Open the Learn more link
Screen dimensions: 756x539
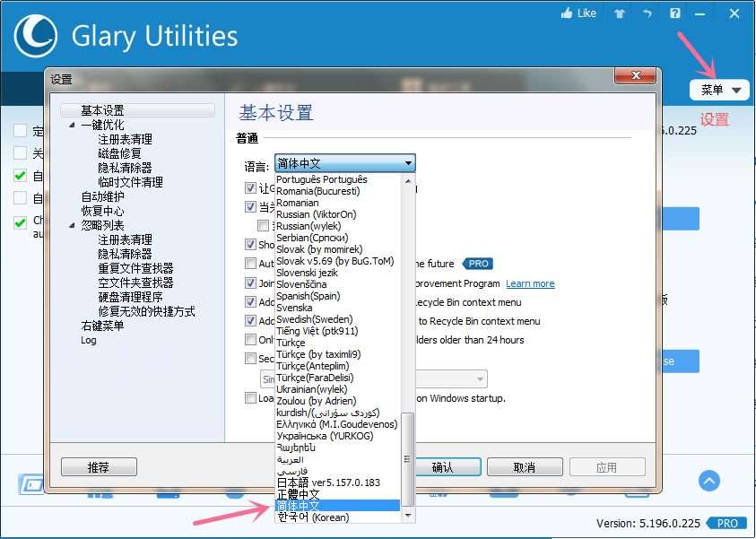pyautogui.click(x=530, y=283)
